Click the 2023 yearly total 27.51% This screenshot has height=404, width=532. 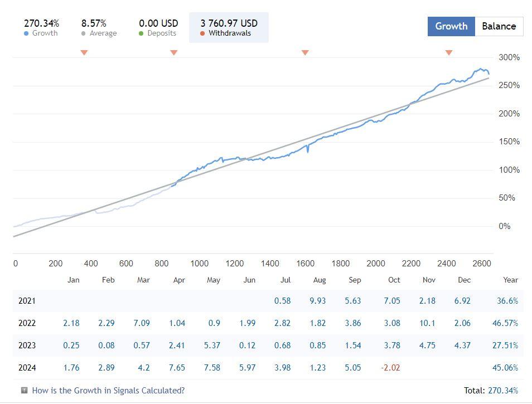point(505,345)
